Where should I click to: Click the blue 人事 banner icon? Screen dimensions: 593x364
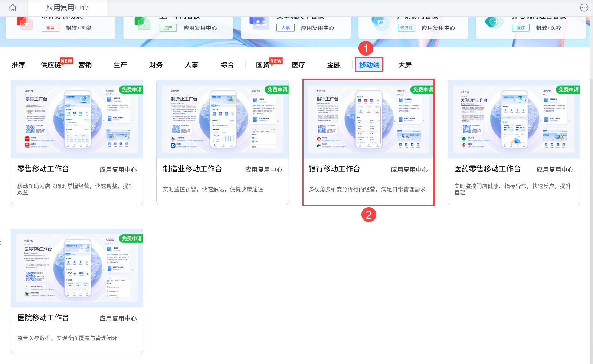tap(259, 23)
